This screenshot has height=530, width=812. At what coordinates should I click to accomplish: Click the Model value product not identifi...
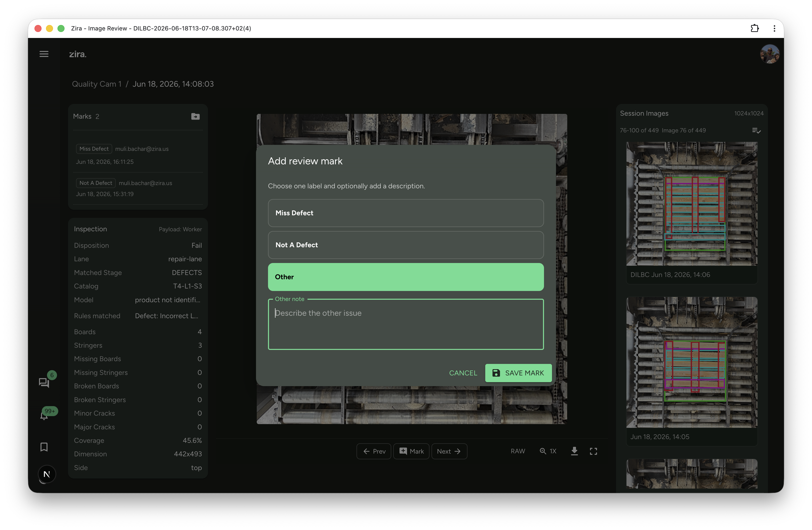[x=167, y=300]
